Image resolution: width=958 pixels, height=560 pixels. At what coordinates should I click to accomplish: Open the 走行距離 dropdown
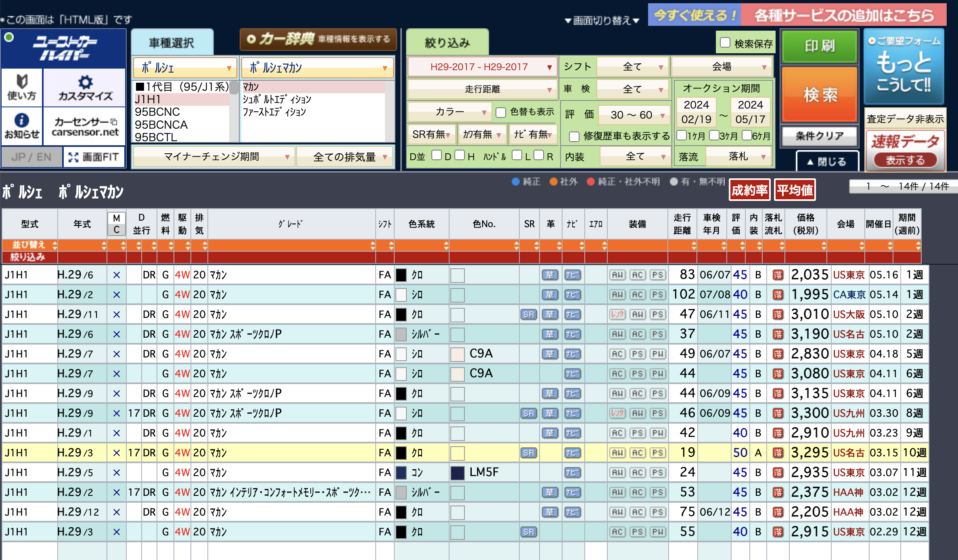483,89
